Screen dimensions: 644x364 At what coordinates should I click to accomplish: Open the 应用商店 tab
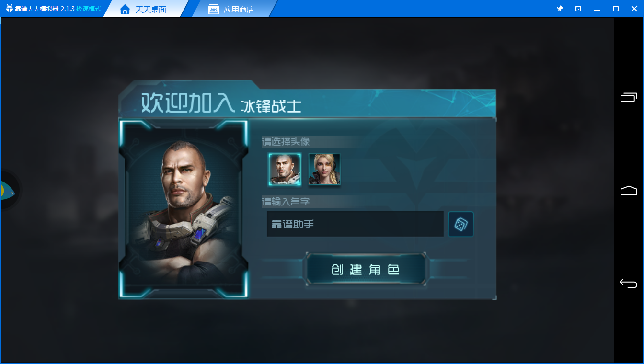pyautogui.click(x=232, y=9)
